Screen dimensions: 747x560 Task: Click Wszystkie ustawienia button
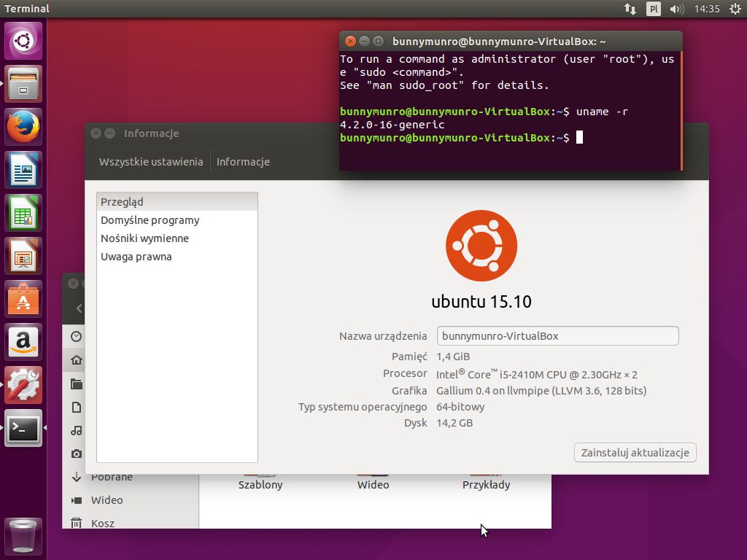(x=151, y=162)
